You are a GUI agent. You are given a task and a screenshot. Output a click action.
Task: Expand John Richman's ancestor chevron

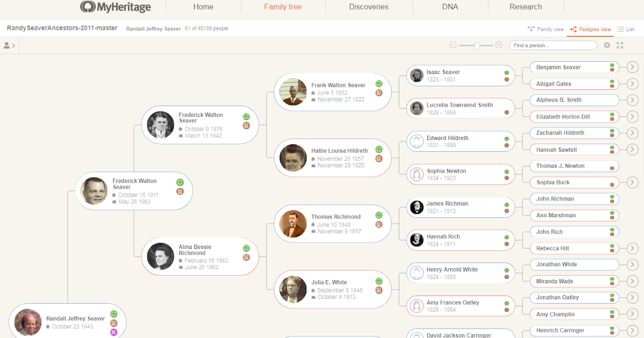point(632,199)
